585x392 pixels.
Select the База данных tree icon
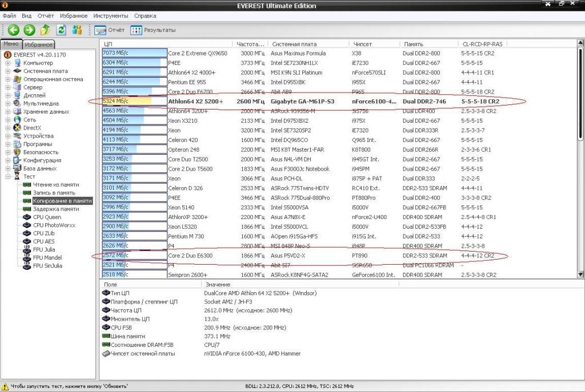coord(18,168)
